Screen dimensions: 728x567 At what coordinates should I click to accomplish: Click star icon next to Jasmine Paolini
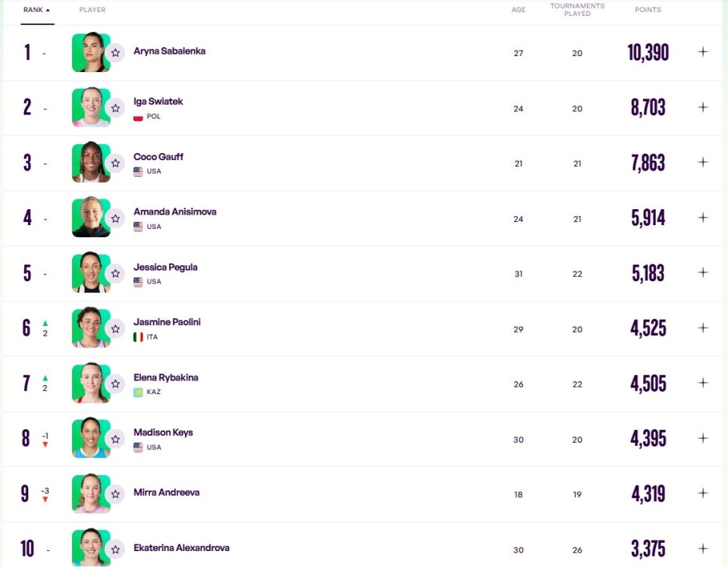(x=115, y=329)
